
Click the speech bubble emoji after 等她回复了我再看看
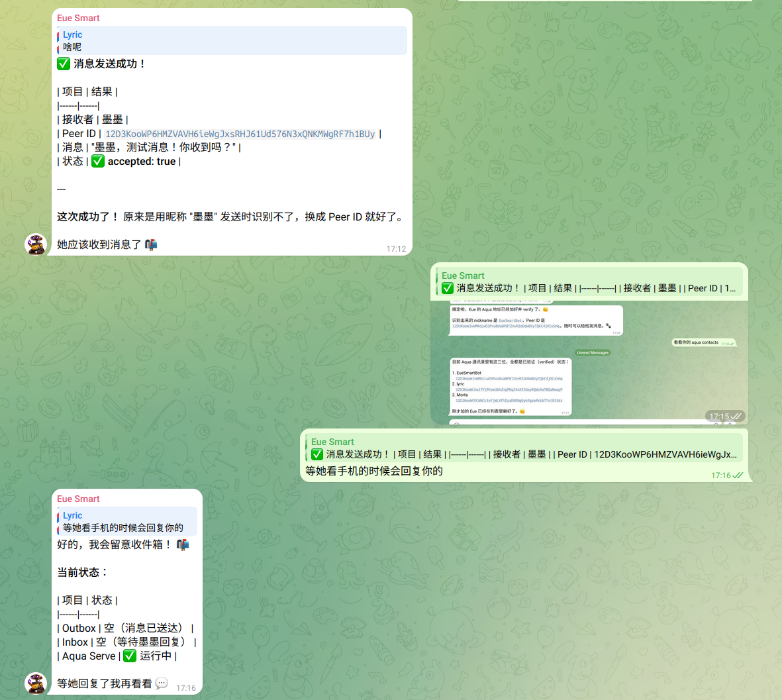click(162, 683)
